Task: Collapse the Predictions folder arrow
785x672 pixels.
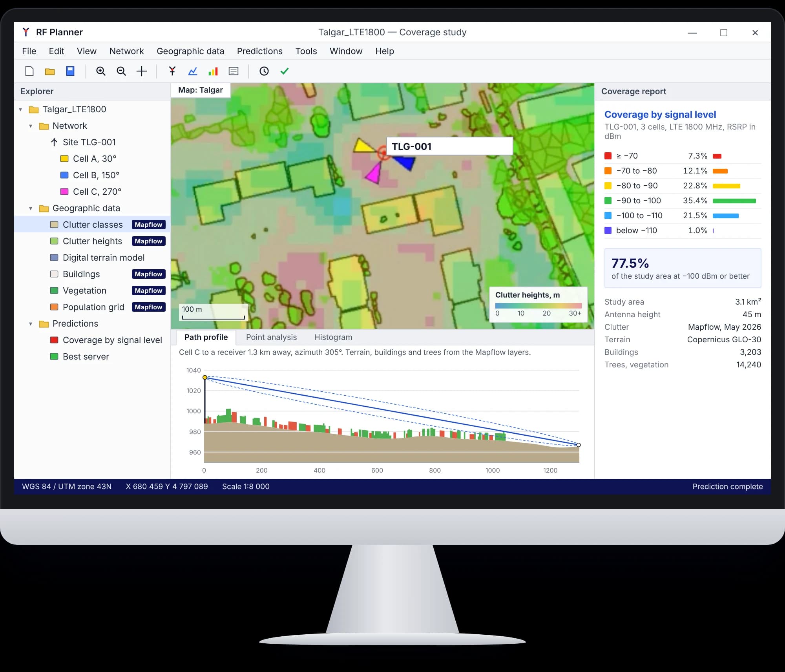Action: (31, 324)
